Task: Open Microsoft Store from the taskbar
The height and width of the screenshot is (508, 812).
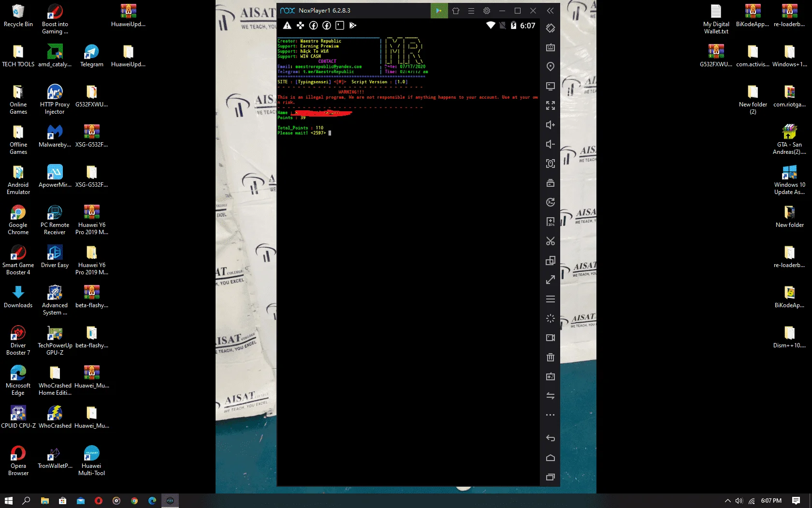Action: (x=62, y=501)
